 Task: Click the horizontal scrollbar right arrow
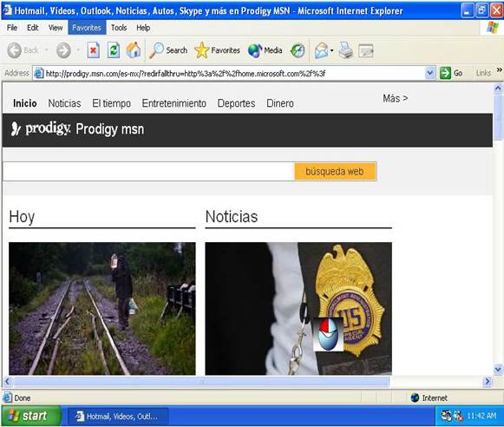pyautogui.click(x=488, y=382)
